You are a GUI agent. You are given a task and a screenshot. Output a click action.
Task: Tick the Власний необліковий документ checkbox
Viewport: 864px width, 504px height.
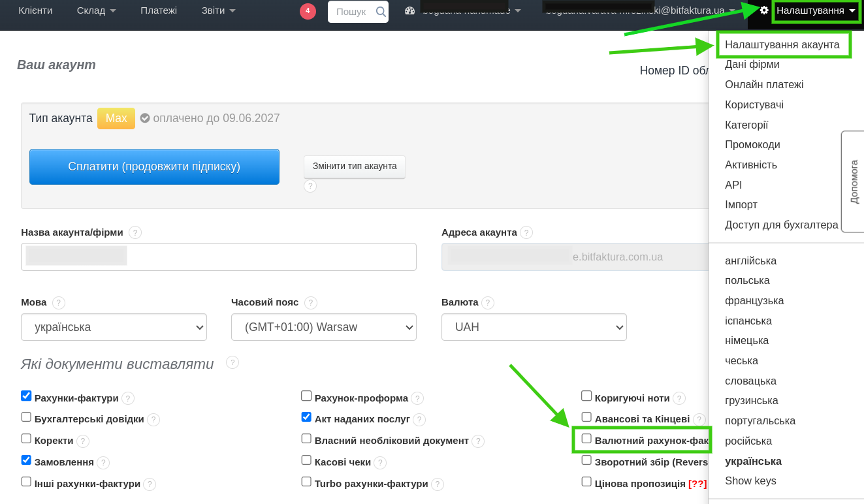pos(306,439)
